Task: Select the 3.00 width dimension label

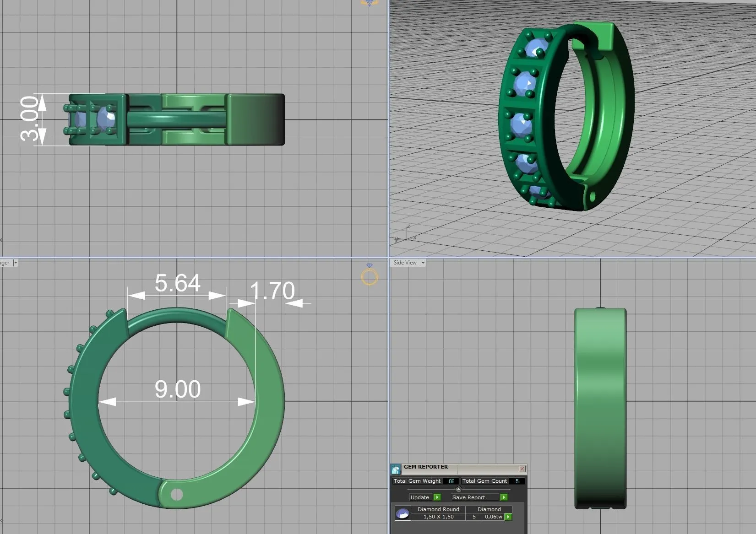Action: (x=29, y=119)
